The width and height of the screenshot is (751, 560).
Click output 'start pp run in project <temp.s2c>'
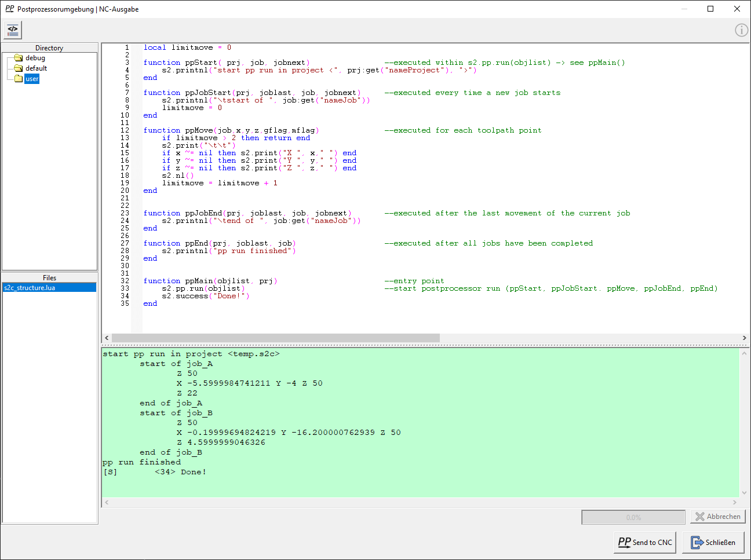tap(191, 354)
